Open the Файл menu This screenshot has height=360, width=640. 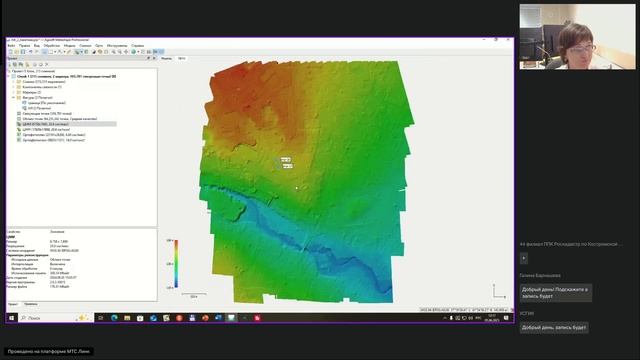point(11,46)
